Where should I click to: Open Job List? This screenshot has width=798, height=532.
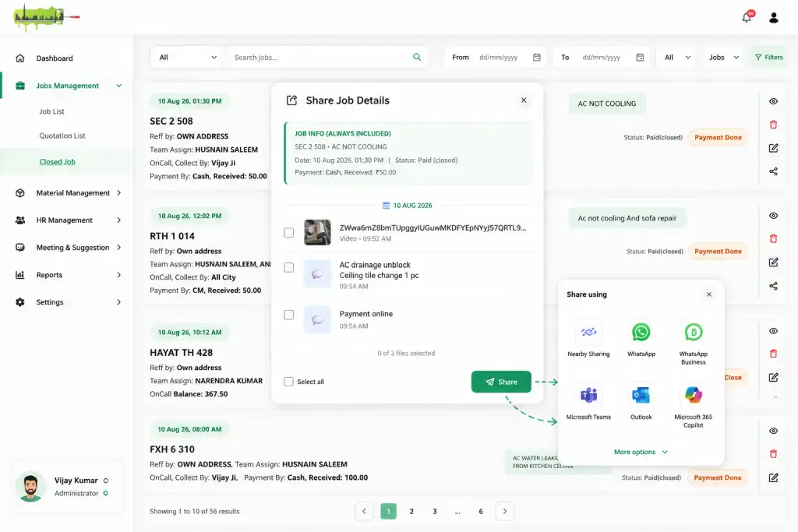51,111
